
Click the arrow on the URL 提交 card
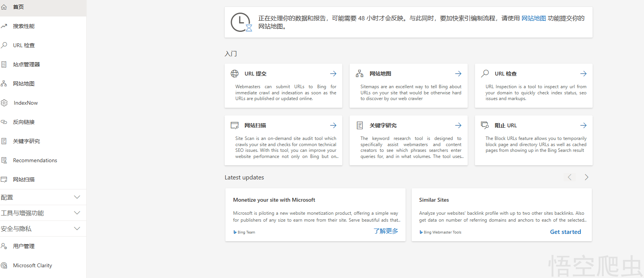(333, 74)
